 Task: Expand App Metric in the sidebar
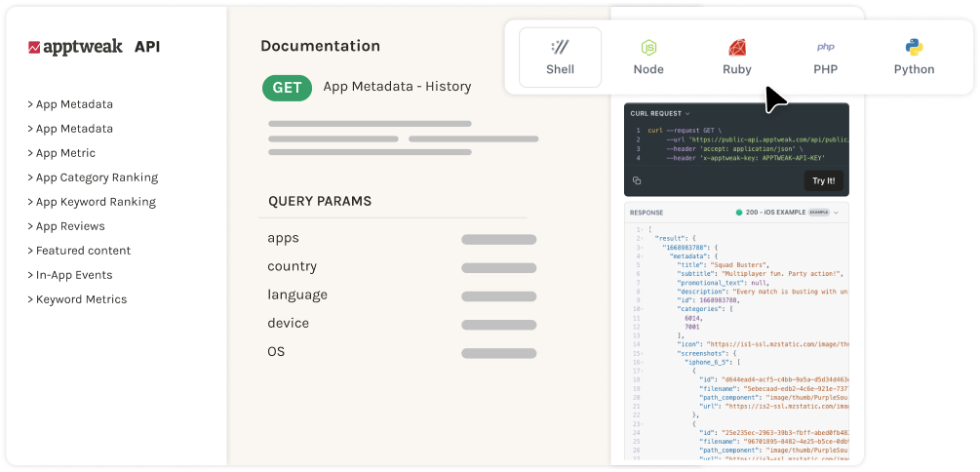[x=61, y=153]
